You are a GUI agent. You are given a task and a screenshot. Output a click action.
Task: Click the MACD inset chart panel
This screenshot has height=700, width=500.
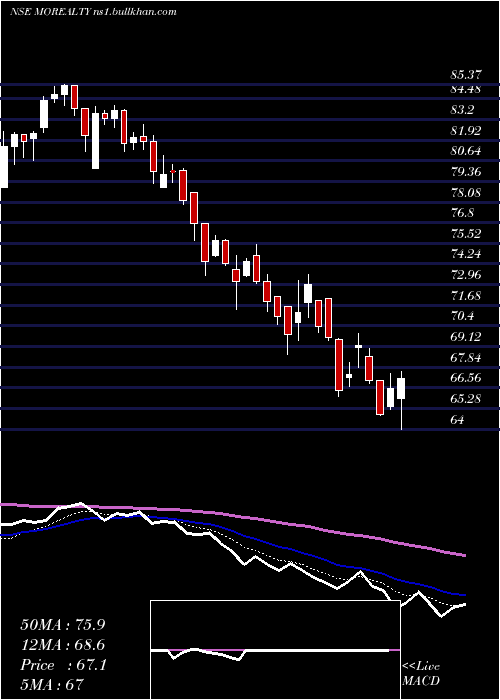pyautogui.click(x=275, y=650)
